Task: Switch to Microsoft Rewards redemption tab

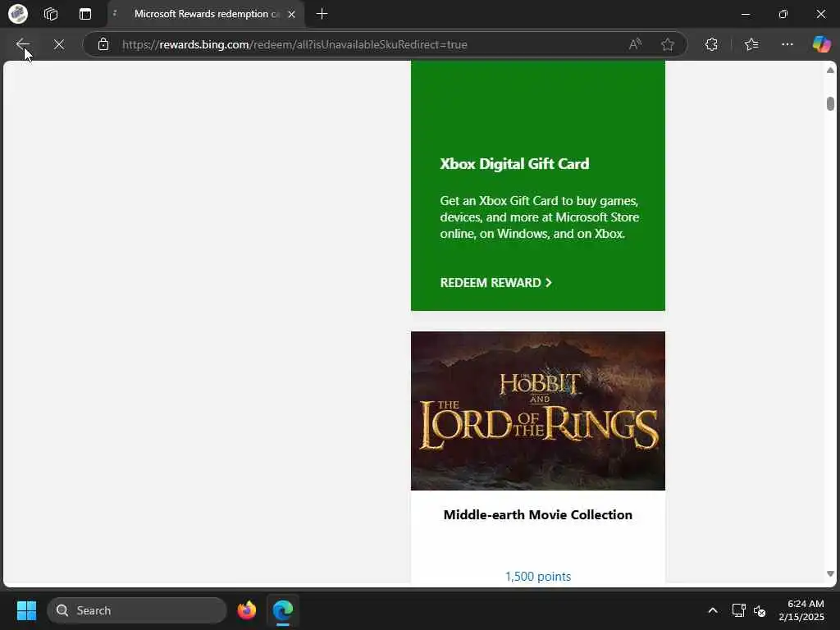Action: pos(206,14)
